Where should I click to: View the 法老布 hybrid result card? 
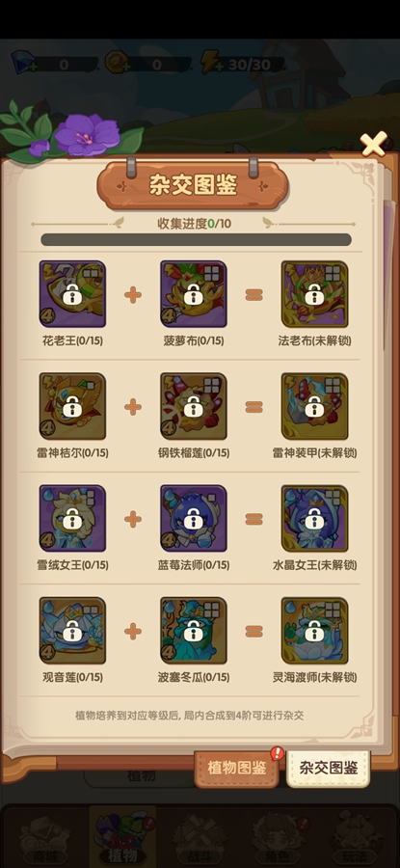pyautogui.click(x=314, y=294)
